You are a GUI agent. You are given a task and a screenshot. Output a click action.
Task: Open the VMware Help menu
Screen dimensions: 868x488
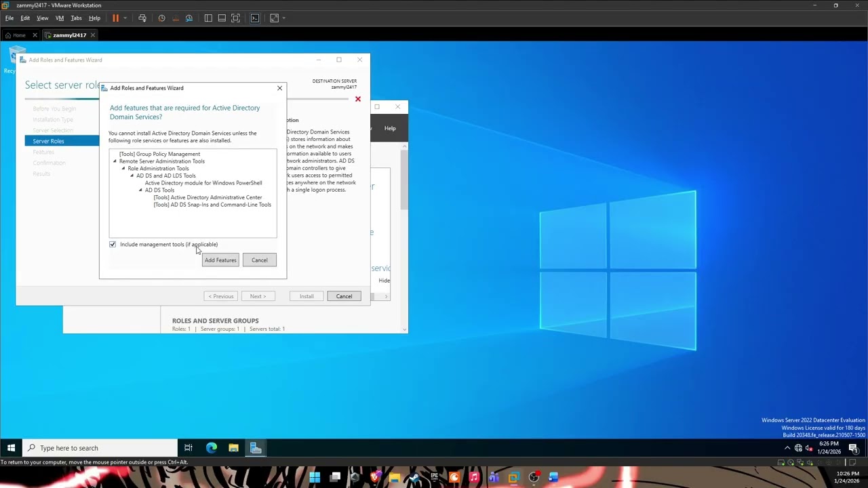pos(94,18)
